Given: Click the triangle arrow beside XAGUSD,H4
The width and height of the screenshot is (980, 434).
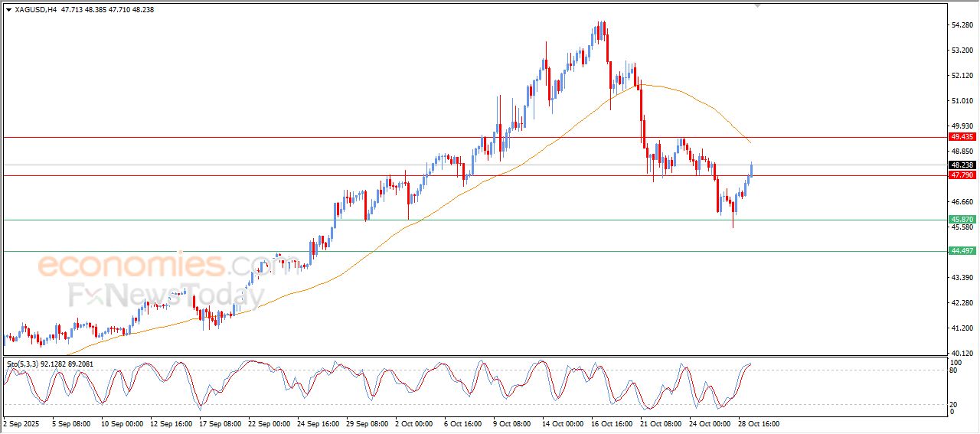Looking at the screenshot, I should pos(8,10).
